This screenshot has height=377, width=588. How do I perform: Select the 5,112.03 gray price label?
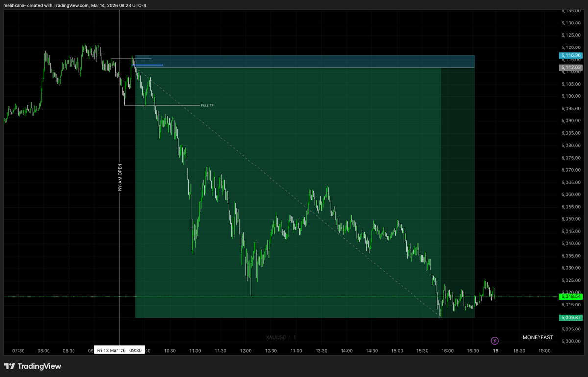pos(571,67)
